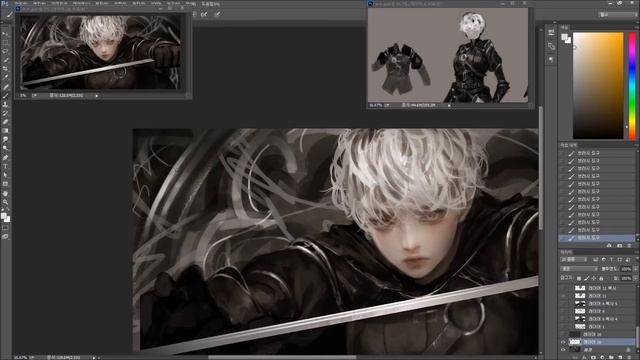This screenshot has height=360, width=640.
Task: Select the Pen tool
Action: tap(5, 158)
